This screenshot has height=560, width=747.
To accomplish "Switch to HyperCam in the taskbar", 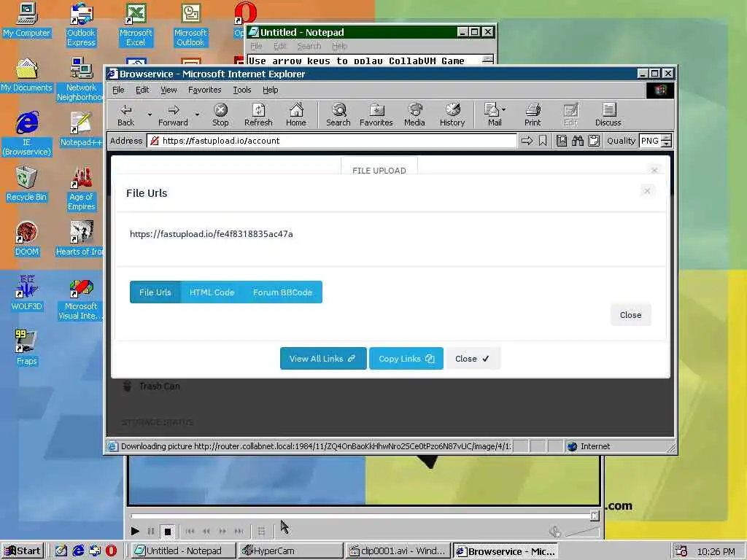I will (x=290, y=551).
